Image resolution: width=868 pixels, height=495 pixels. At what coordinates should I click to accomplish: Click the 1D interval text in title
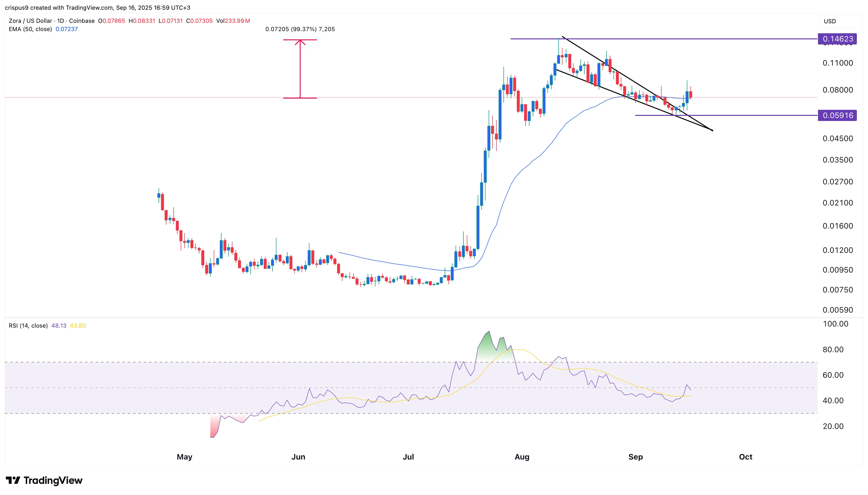tap(60, 21)
